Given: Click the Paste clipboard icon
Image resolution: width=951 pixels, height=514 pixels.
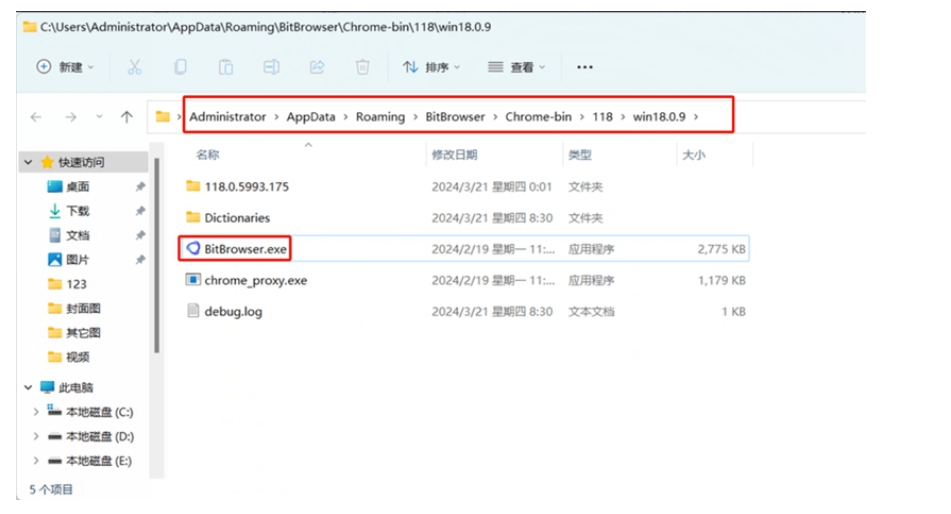Looking at the screenshot, I should click(x=226, y=67).
